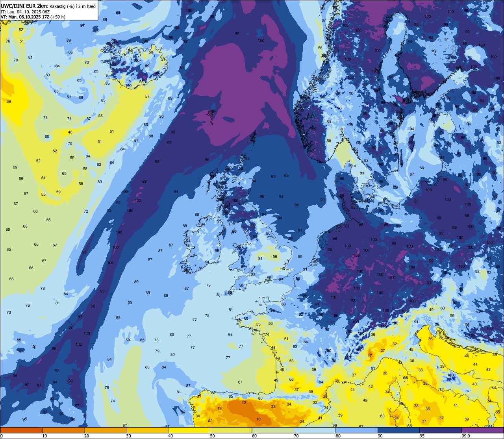Click the humidity value "60" near Sardinia
Screen dimensions: 504x439
coord(382,416)
